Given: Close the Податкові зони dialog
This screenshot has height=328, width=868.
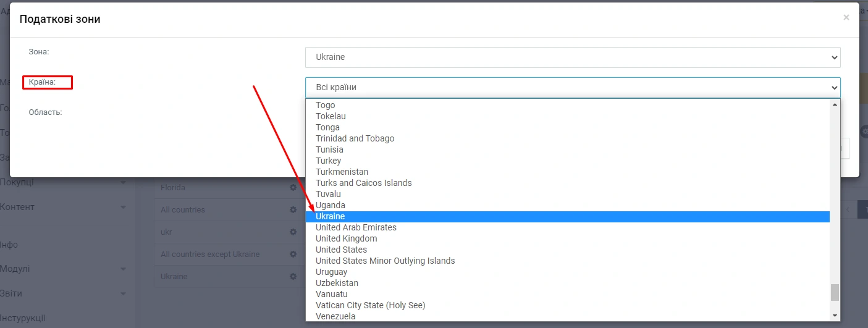Looking at the screenshot, I should pyautogui.click(x=846, y=18).
